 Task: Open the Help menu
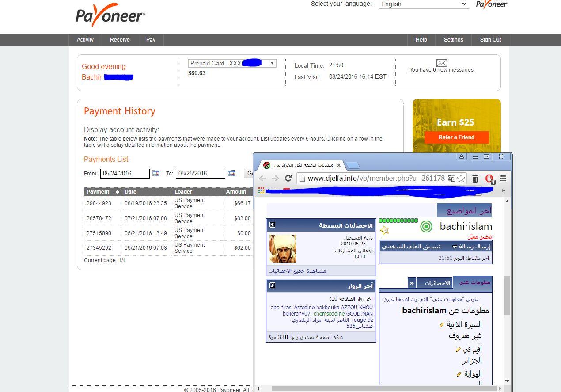421,40
